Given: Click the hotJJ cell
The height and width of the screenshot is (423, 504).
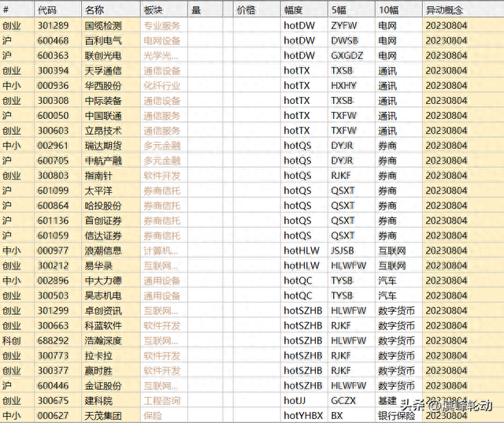Looking at the screenshot, I should (295, 400).
